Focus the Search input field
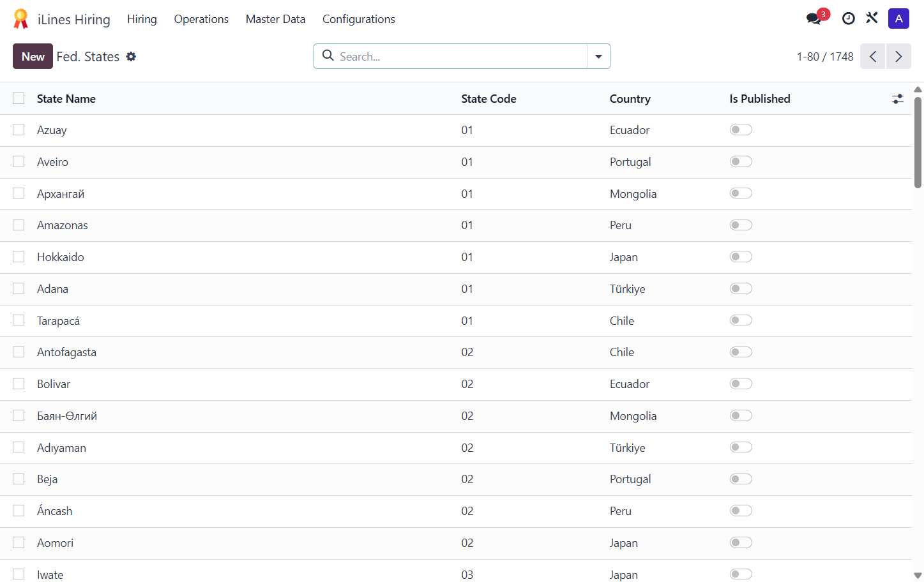The height and width of the screenshot is (582, 924). point(460,56)
